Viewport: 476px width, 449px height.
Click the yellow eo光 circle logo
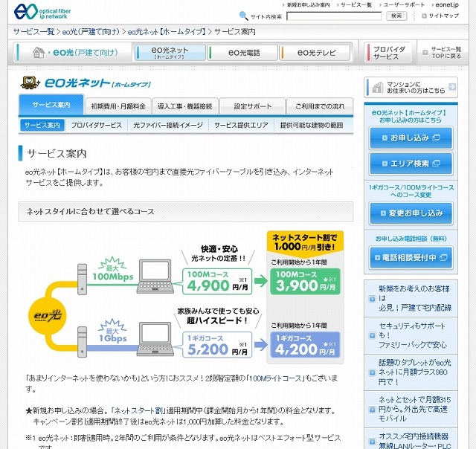(47, 316)
